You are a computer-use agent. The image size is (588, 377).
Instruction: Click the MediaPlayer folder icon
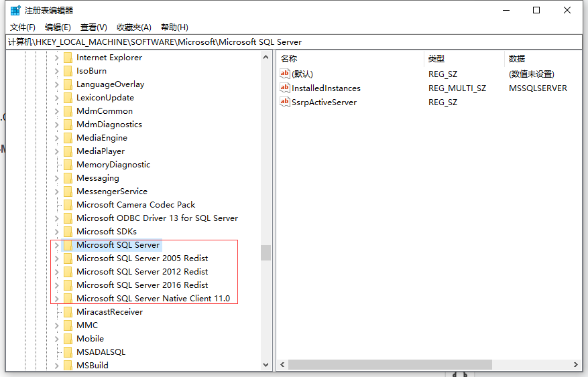click(x=68, y=151)
